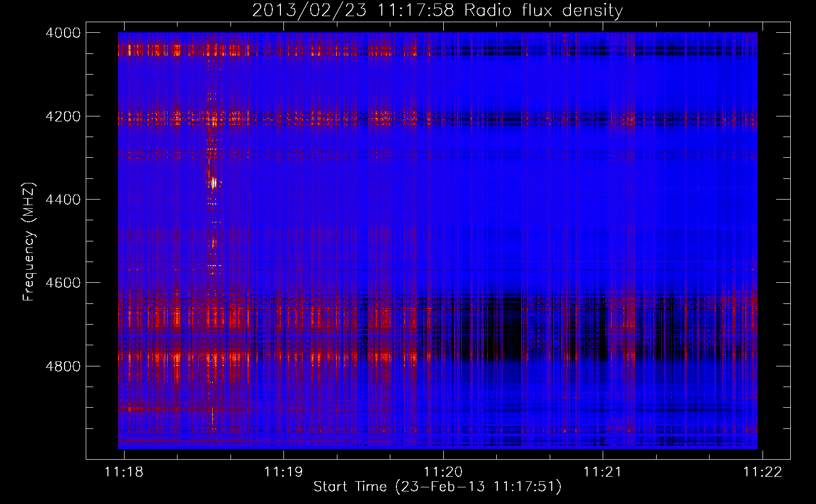Click the 4800 frequency axis label
This screenshot has height=504, width=816.
click(x=63, y=366)
